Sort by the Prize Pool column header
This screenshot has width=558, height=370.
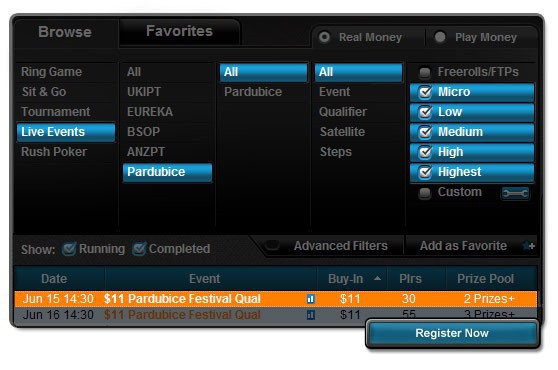[x=491, y=279]
